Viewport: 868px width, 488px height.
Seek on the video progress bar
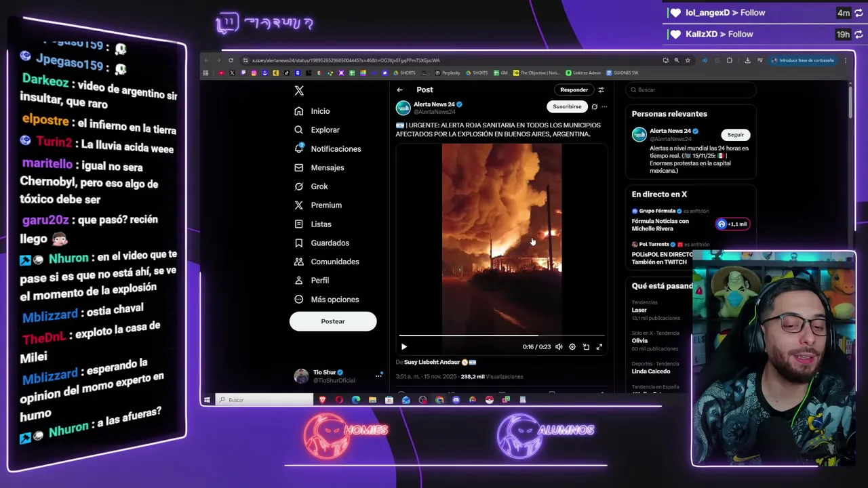coord(502,335)
